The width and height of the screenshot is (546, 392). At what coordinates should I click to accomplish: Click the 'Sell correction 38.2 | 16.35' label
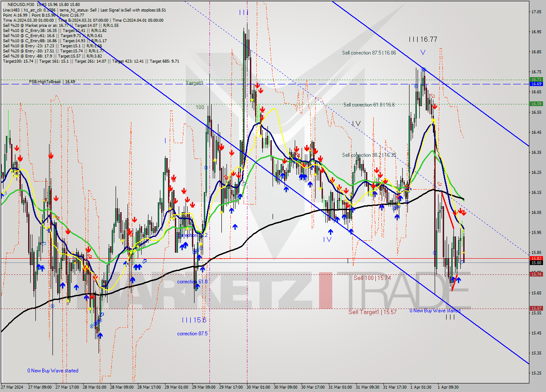[369, 155]
